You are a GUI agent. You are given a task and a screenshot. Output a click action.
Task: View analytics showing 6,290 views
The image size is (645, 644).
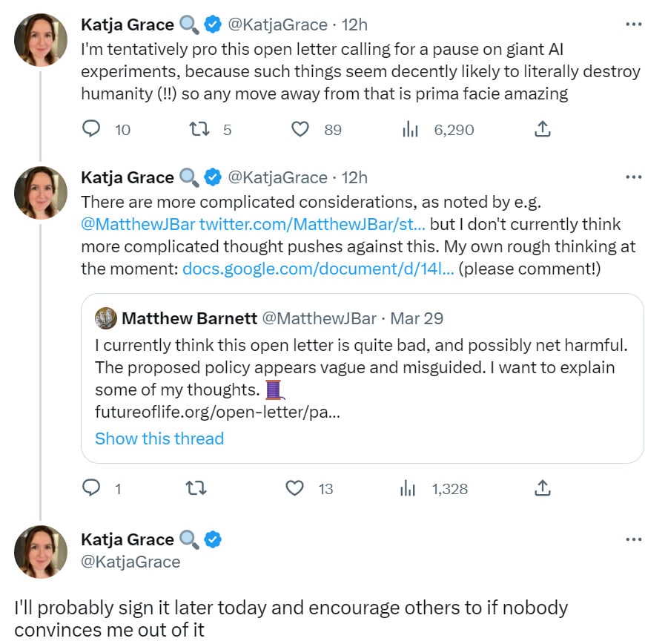coord(410,129)
